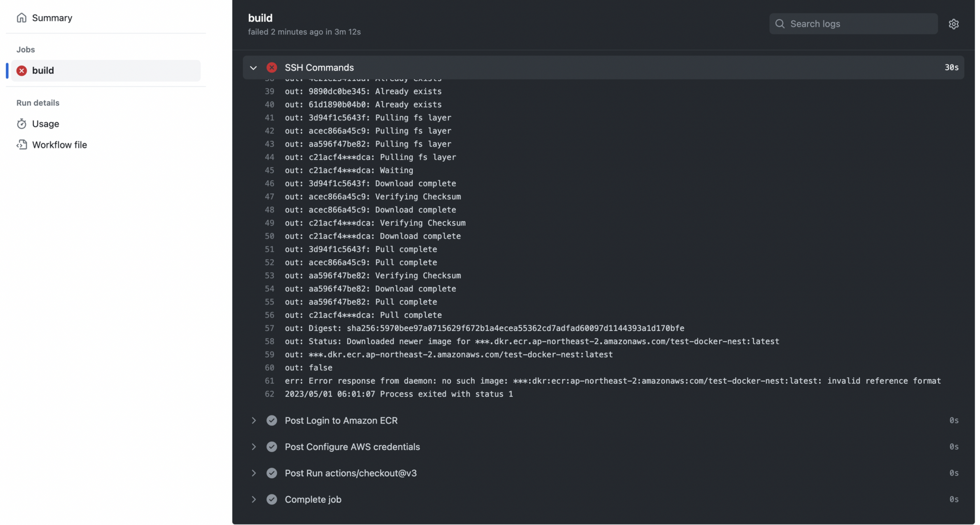The image size is (980, 525).
Task: Open the Workflow file link
Action: point(60,145)
